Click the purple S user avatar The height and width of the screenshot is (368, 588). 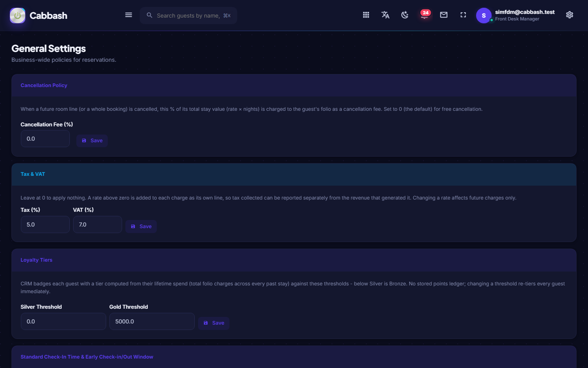(484, 16)
